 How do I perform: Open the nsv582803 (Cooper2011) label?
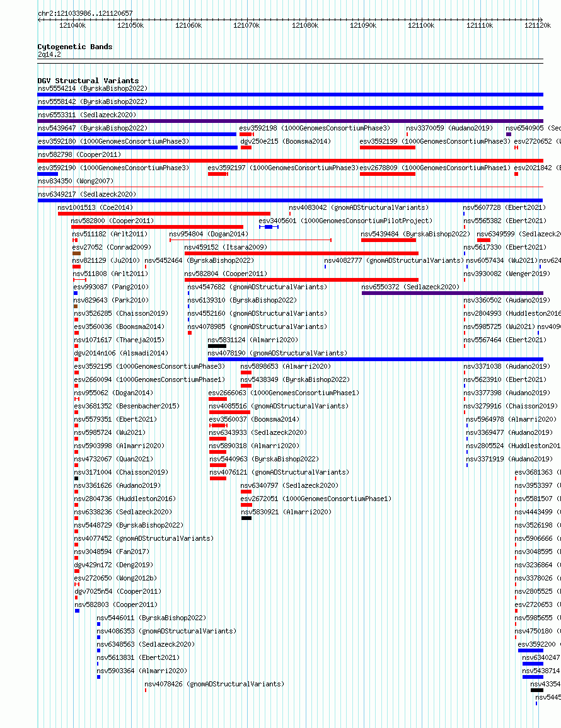pyautogui.click(x=116, y=604)
